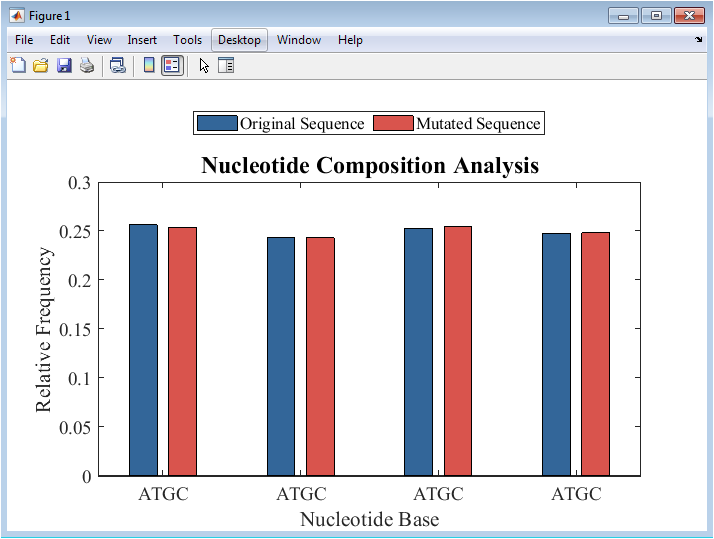Viewport: 714px width, 539px height.
Task: Select the Nucleotide Composition Analysis title
Action: [x=370, y=165]
